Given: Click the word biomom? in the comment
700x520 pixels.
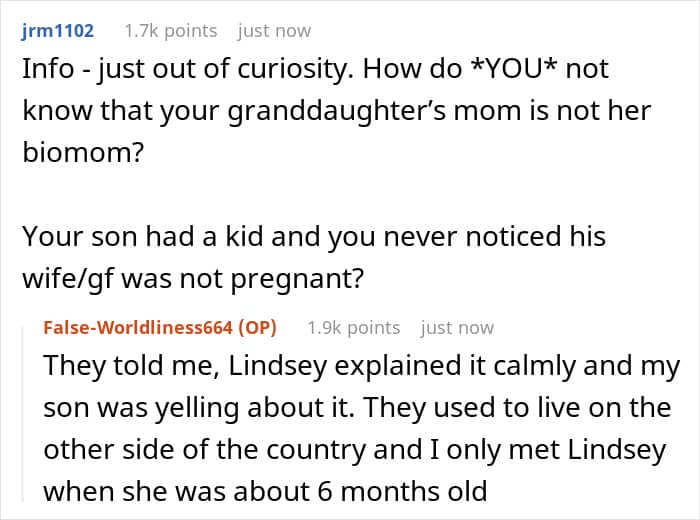Looking at the screenshot, I should point(83,153).
